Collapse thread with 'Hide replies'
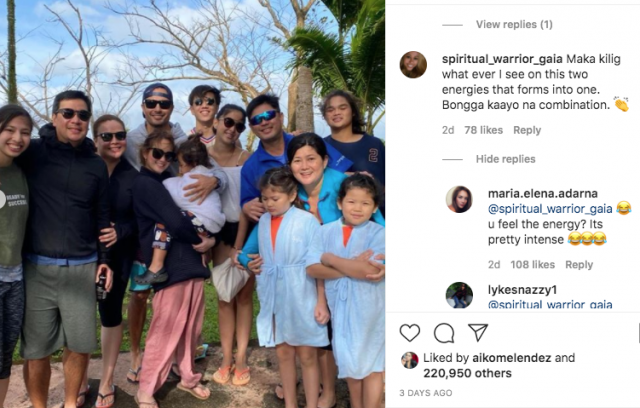The width and height of the screenshot is (640, 408). pos(505,159)
